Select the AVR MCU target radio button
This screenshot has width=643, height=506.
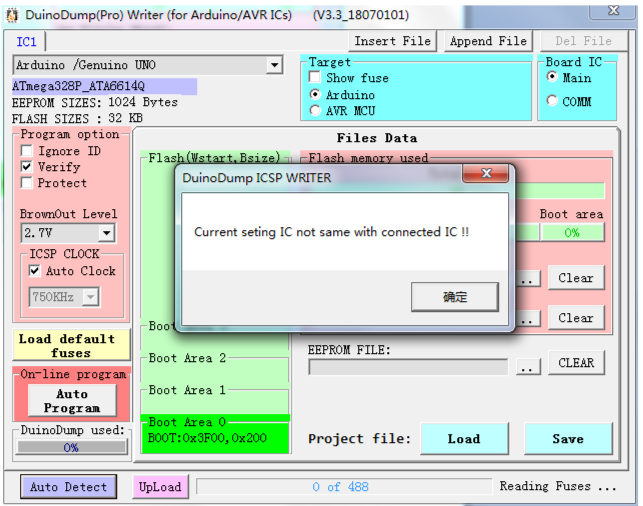click(x=315, y=111)
